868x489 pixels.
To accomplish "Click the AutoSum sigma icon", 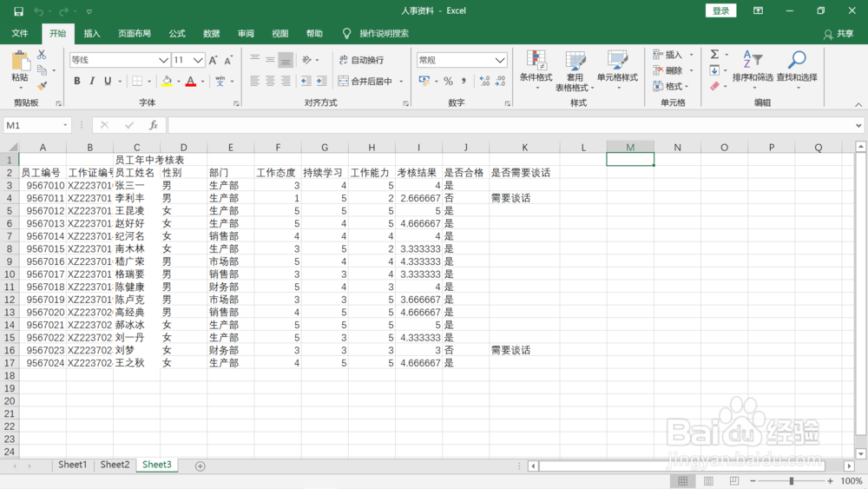I will (714, 54).
